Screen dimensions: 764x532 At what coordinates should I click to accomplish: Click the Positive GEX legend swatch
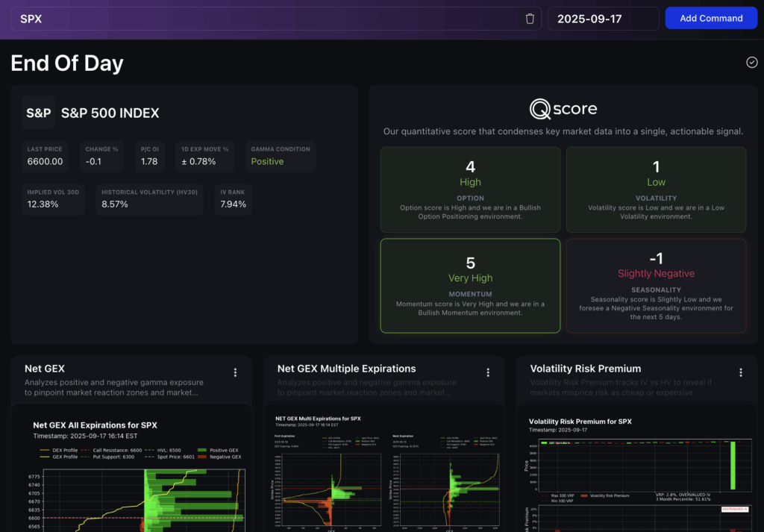pos(202,450)
